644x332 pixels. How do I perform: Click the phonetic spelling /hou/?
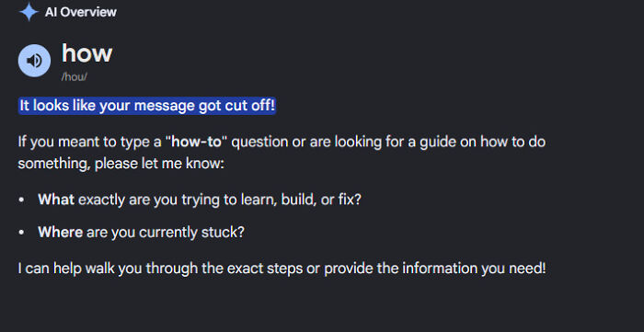pos(75,76)
